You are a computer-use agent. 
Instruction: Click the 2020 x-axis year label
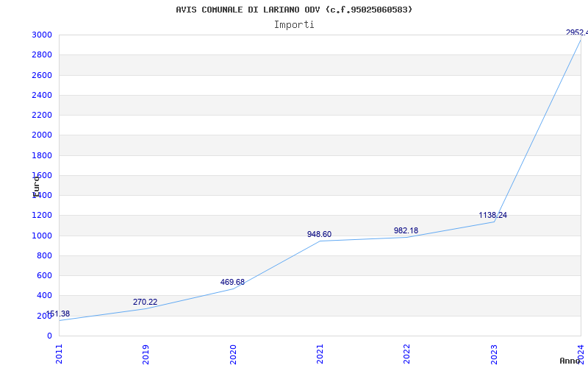pyautogui.click(x=233, y=354)
